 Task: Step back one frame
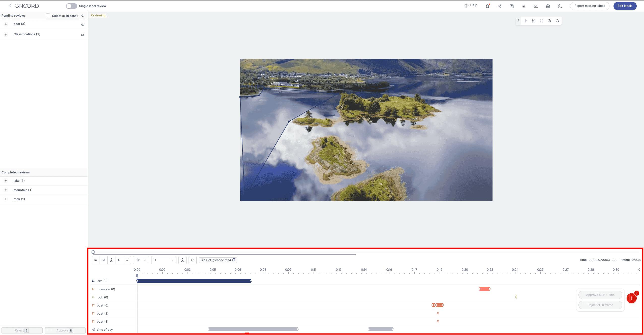tap(104, 260)
